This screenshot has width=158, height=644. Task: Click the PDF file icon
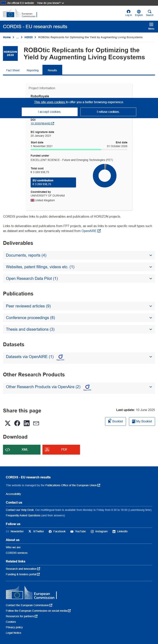47,449
